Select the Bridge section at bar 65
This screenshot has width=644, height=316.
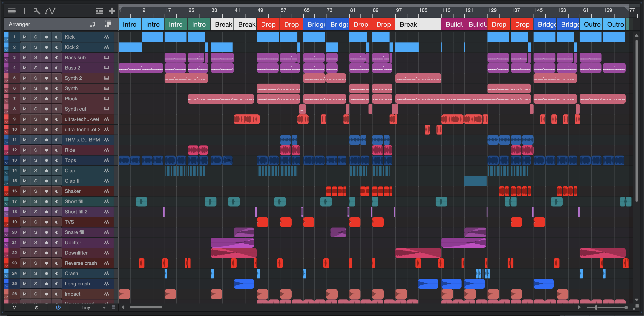(x=314, y=24)
